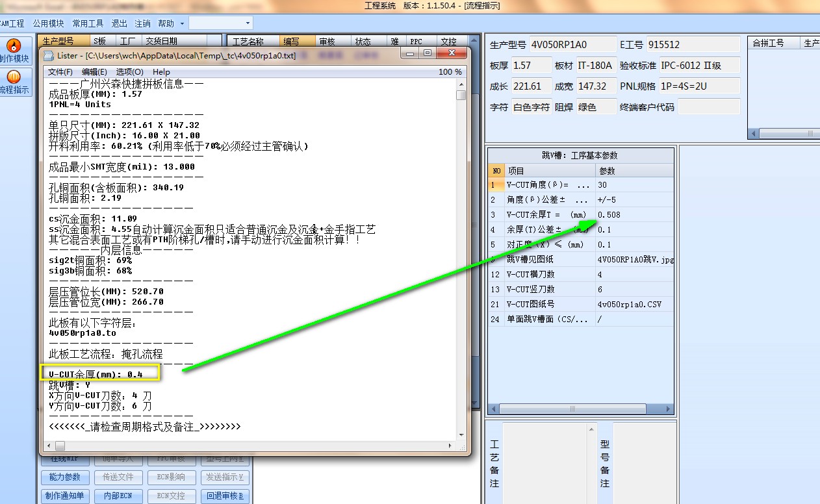This screenshot has height=504, width=820.
Task: Open the 流程指示 sidebar icon
Action: (x=14, y=82)
